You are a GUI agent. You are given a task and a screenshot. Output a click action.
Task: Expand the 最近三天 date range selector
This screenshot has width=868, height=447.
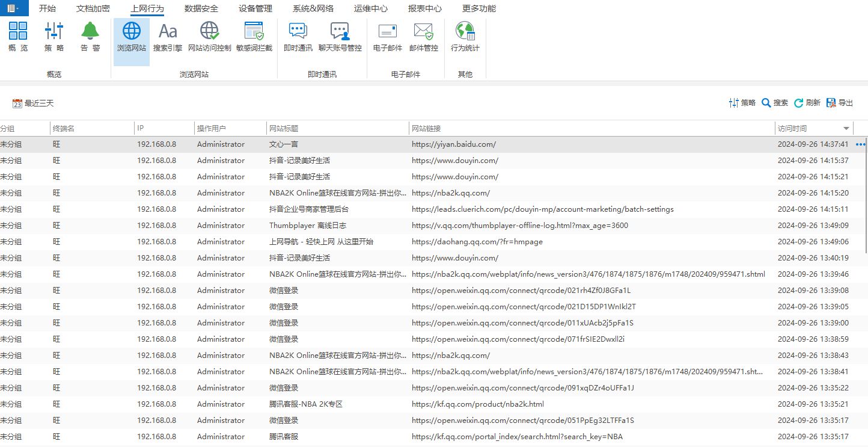(33, 103)
